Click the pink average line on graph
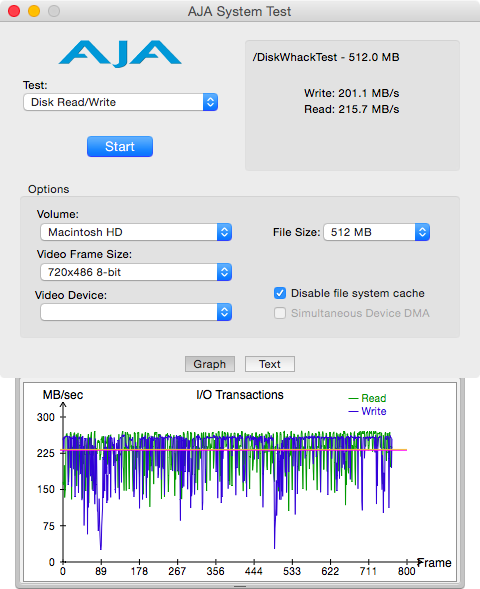The image size is (480, 589). pos(234,450)
